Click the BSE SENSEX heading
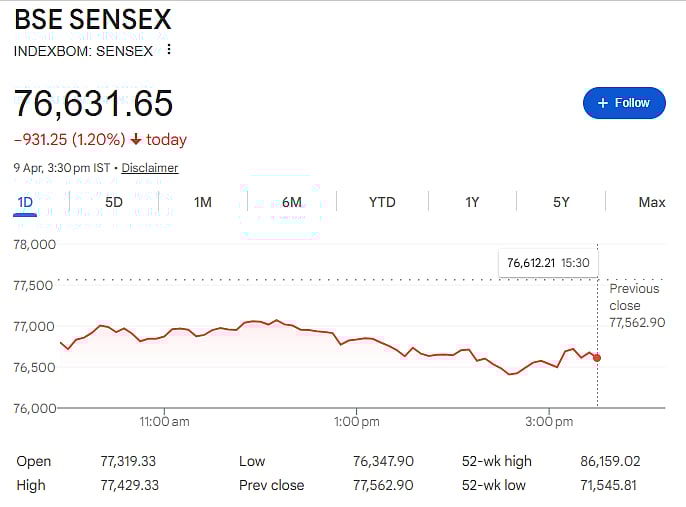The width and height of the screenshot is (686, 507). [92, 20]
